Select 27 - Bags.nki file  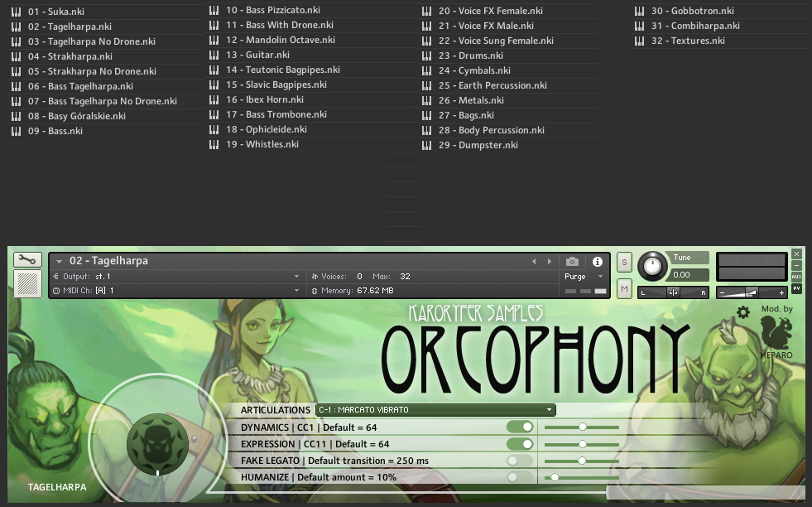coord(466,115)
